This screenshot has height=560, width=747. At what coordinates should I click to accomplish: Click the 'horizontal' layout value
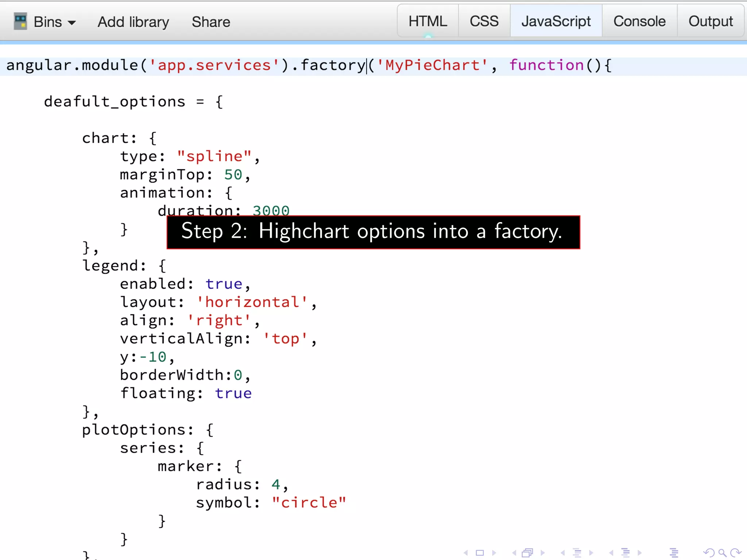pyautogui.click(x=252, y=303)
